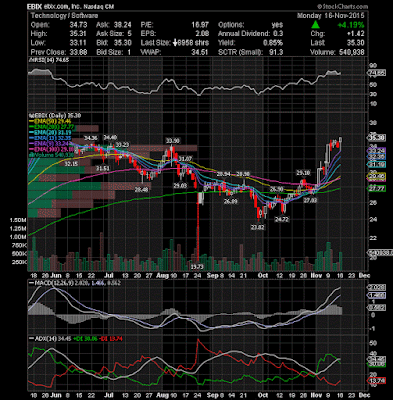Click the red -DI tag 13.74
Image resolution: width=393 pixels, height=400 pixels.
pos(377,381)
